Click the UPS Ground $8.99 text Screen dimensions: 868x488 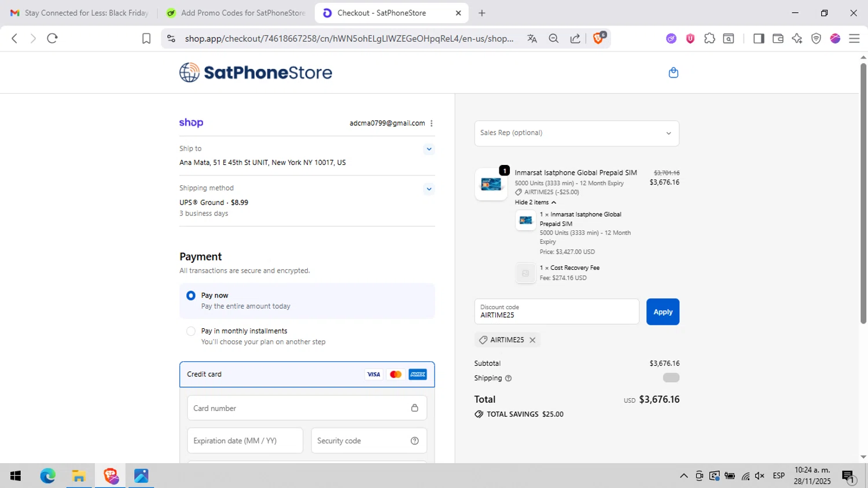(x=214, y=203)
